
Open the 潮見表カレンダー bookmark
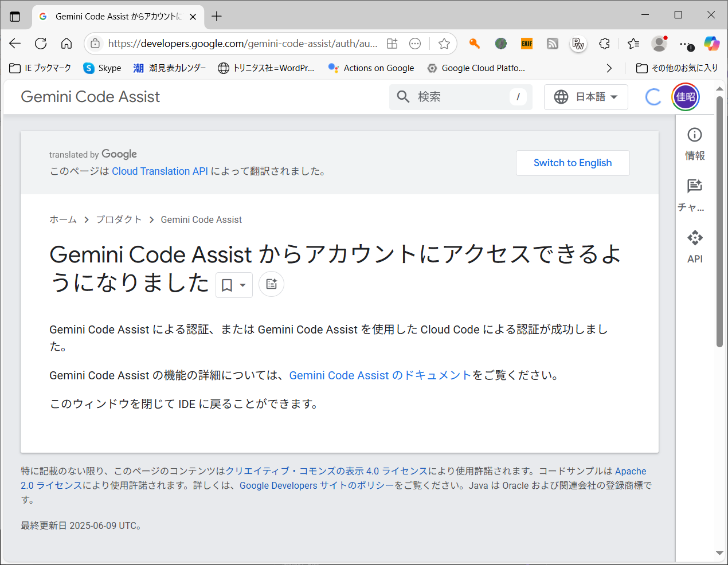(169, 68)
